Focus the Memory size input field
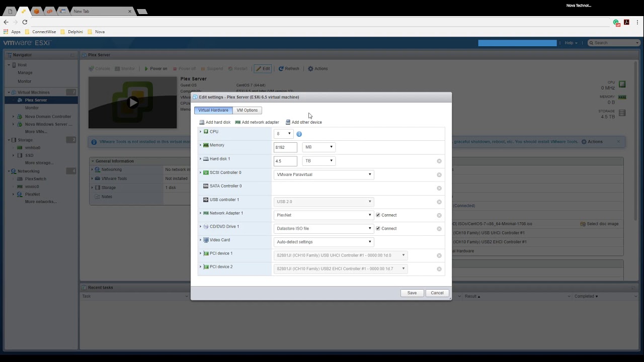Image resolution: width=644 pixels, height=362 pixels. (285, 147)
